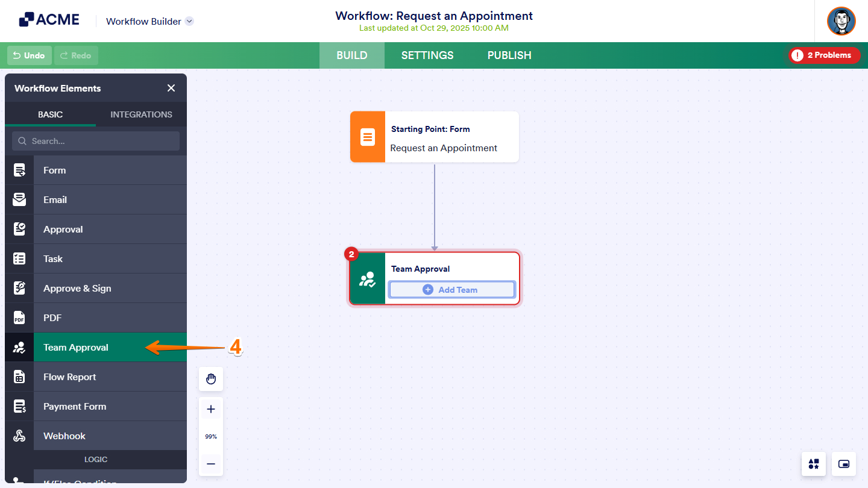Click the Redo button
The width and height of the screenshot is (868, 488).
tap(76, 55)
